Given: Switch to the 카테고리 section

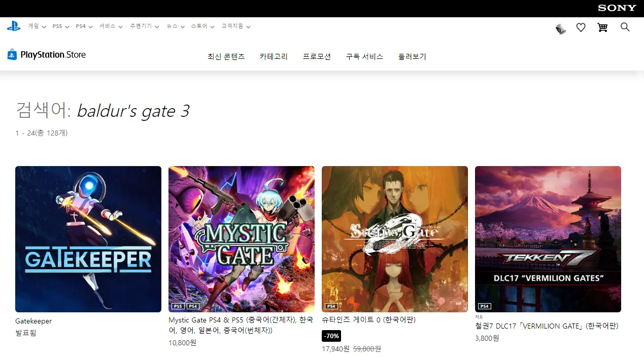Looking at the screenshot, I should tap(273, 57).
